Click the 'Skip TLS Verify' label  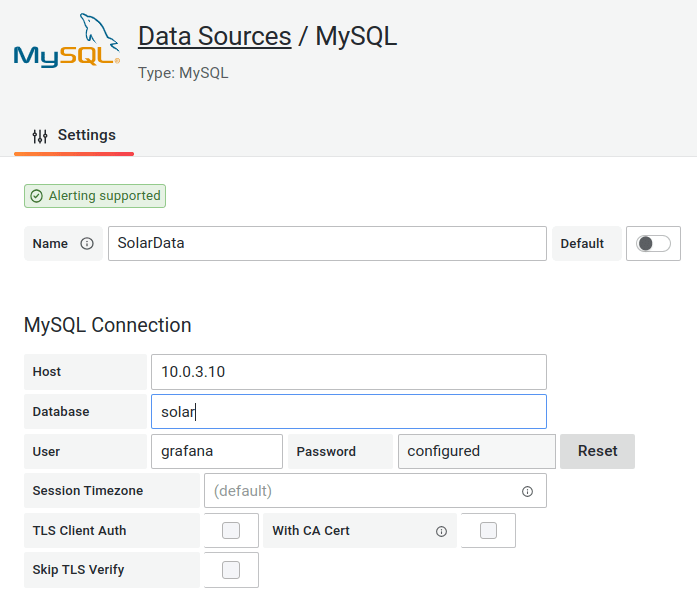click(78, 570)
